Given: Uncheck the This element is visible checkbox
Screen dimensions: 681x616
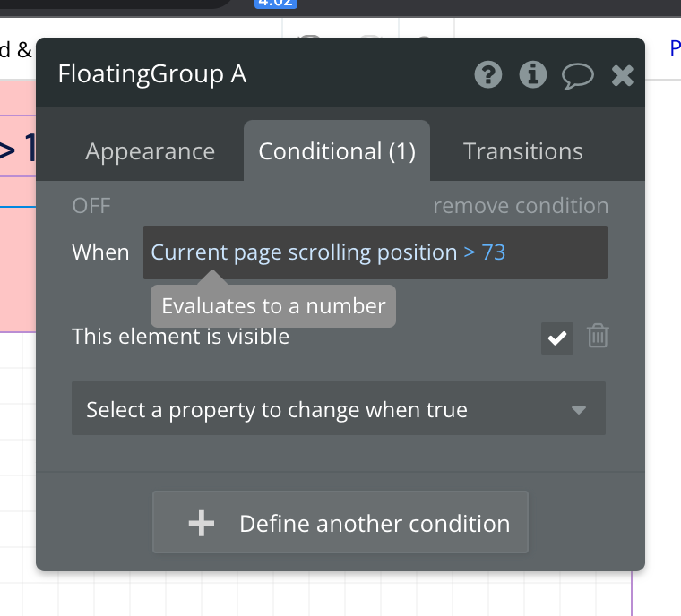Looking at the screenshot, I should tap(557, 338).
